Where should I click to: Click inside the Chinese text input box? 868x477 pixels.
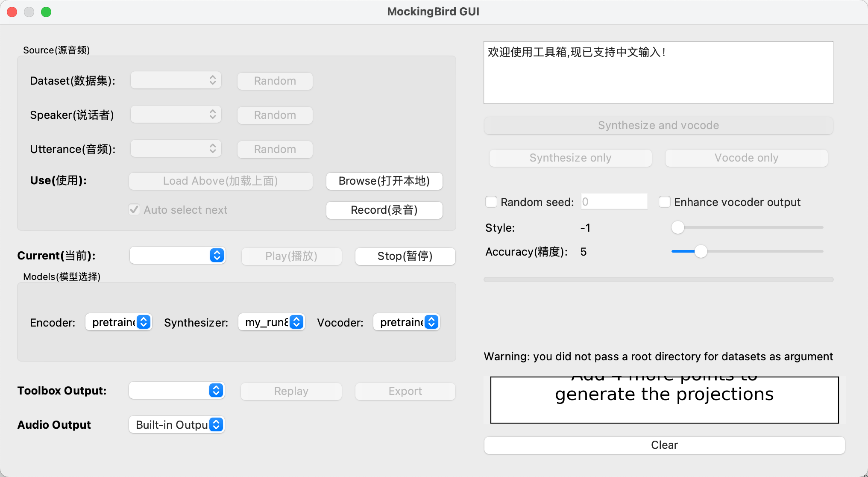coord(658,72)
